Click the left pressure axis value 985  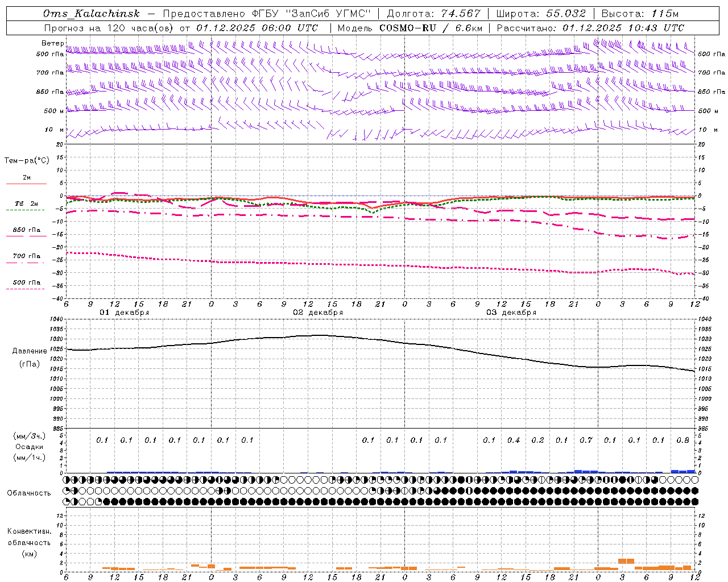coord(57,429)
